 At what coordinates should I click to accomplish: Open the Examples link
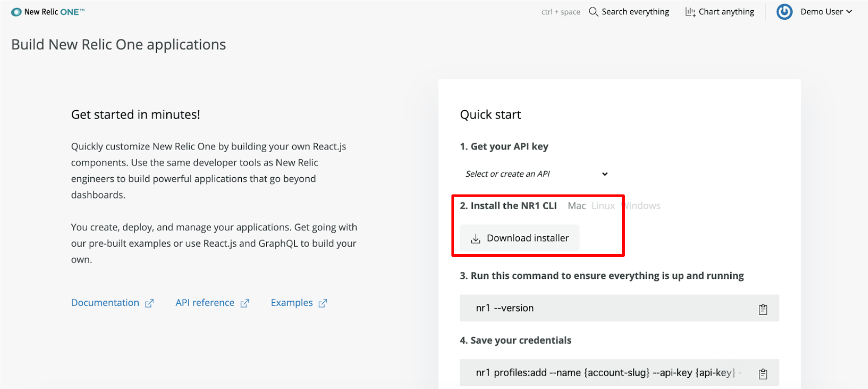pyautogui.click(x=292, y=303)
